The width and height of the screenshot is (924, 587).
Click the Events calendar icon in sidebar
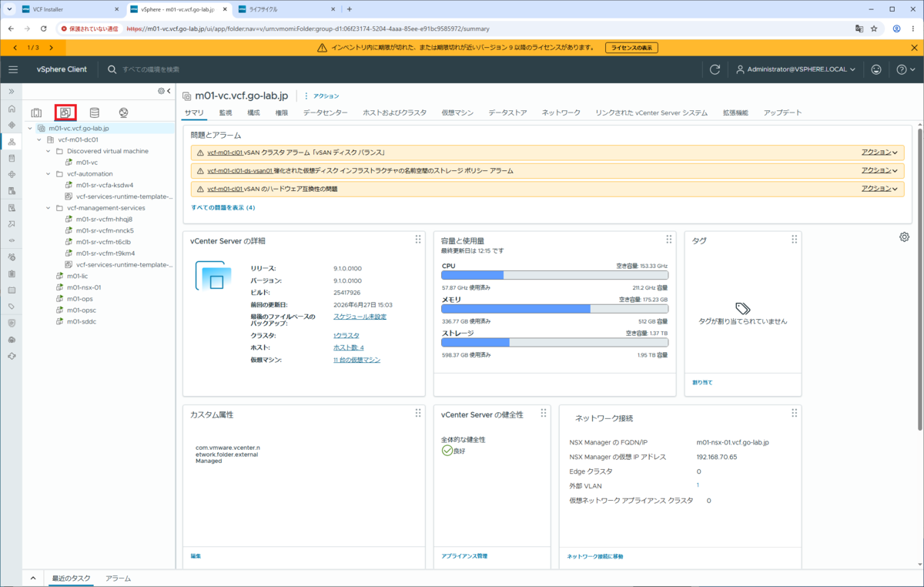[x=12, y=290]
